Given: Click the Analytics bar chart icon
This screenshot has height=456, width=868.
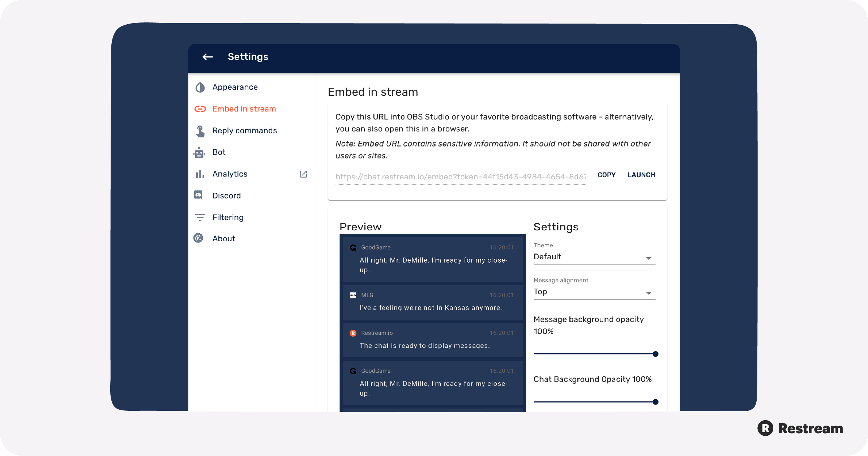Looking at the screenshot, I should click(x=200, y=174).
